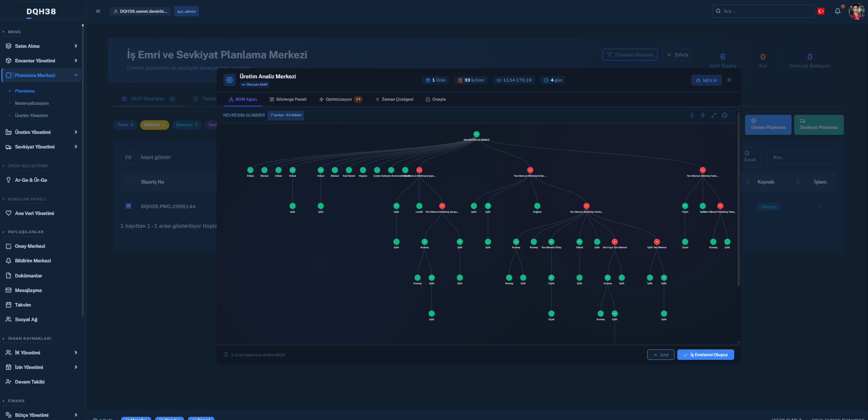Uncheck the DQH38.PWO.2006144 order row checkbox
Viewport: 868px width, 420px height.
click(x=128, y=206)
